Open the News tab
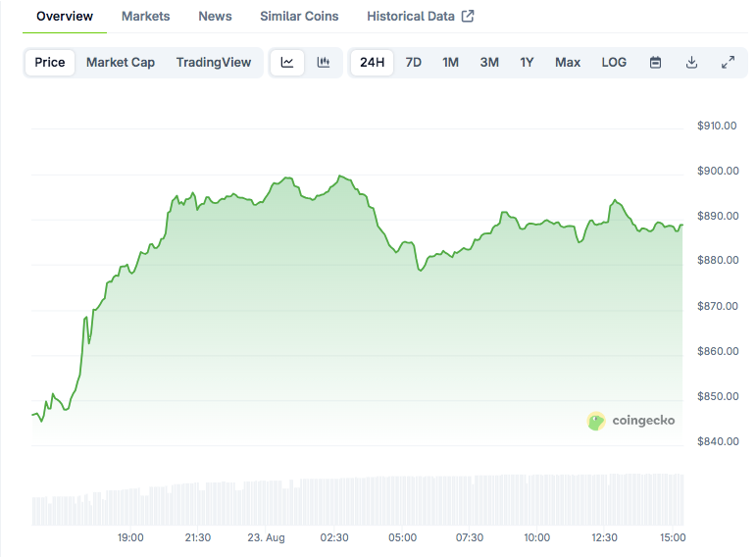This screenshot has height=557, width=756. 215,16
